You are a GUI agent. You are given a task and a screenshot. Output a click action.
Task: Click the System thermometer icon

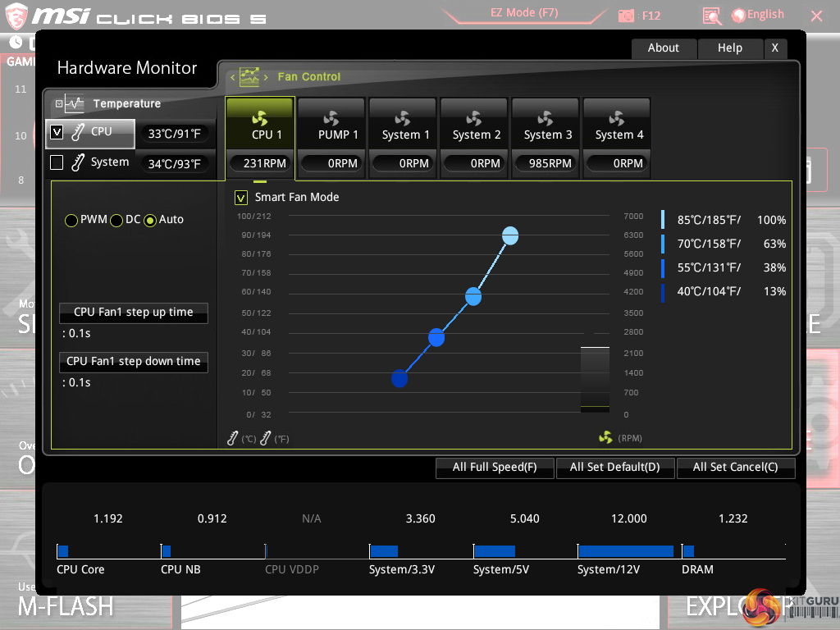coord(78,162)
